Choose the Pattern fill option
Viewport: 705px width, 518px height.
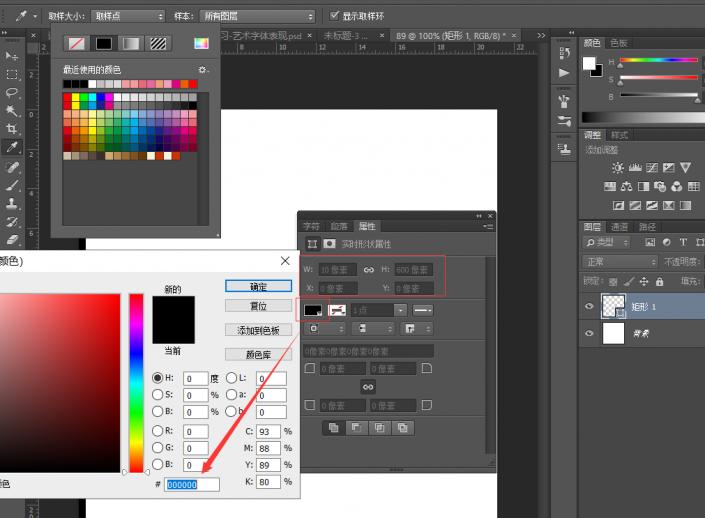pyautogui.click(x=158, y=44)
